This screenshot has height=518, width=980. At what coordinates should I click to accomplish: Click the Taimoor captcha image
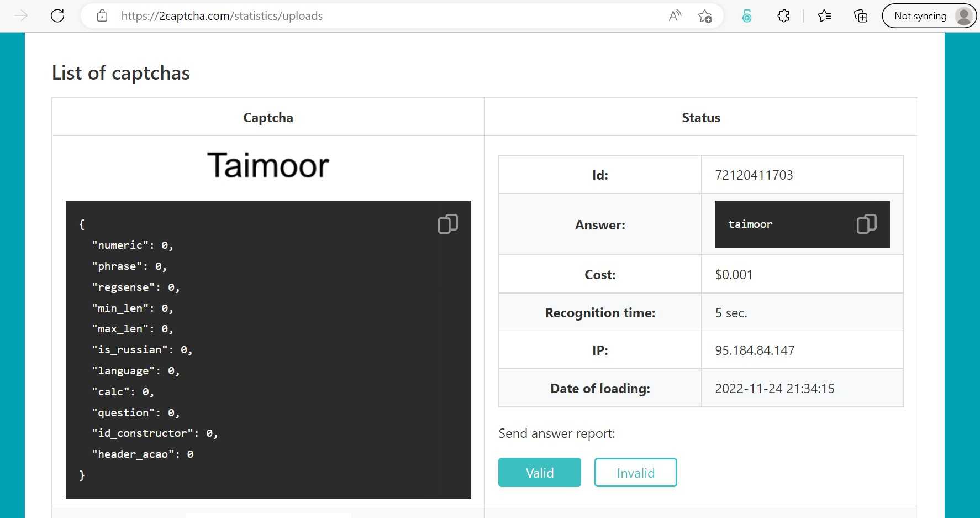click(268, 166)
